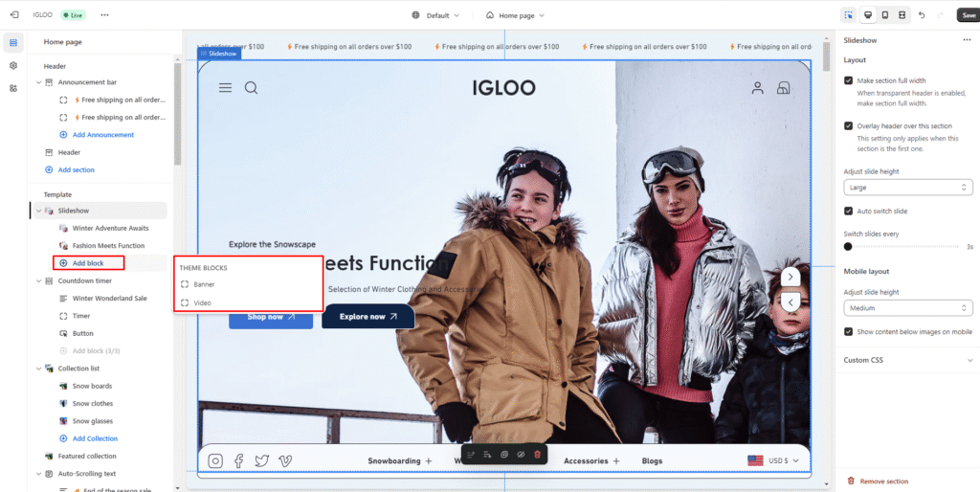
Task: Click the Instagram icon in preview footer
Action: 215,460
